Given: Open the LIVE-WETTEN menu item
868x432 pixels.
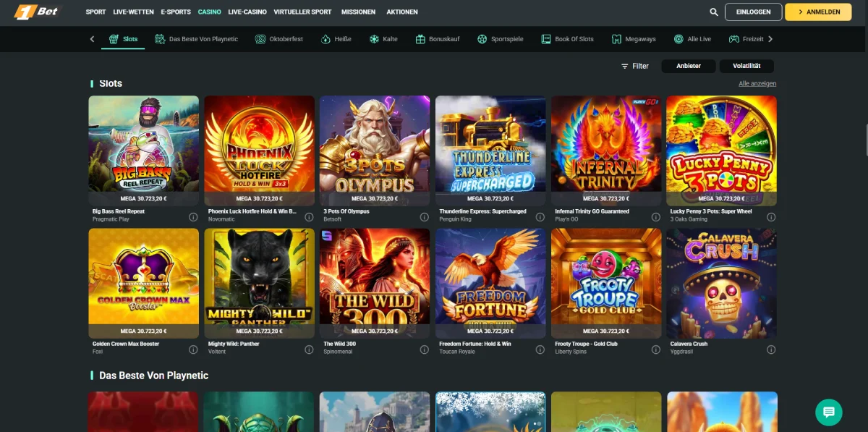Looking at the screenshot, I should [133, 12].
